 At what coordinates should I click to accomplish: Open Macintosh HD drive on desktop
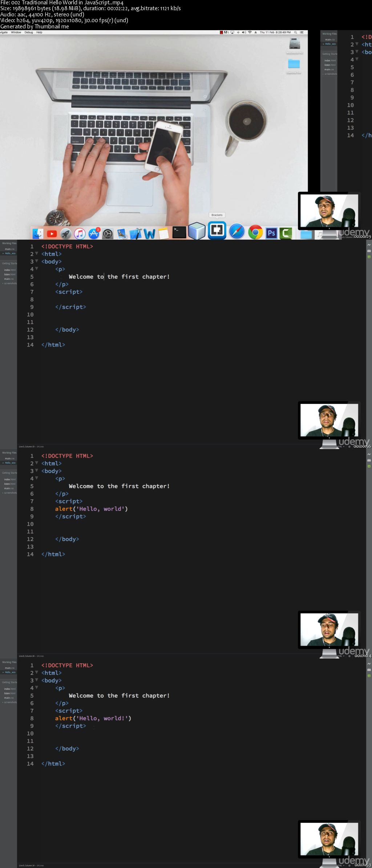click(294, 46)
